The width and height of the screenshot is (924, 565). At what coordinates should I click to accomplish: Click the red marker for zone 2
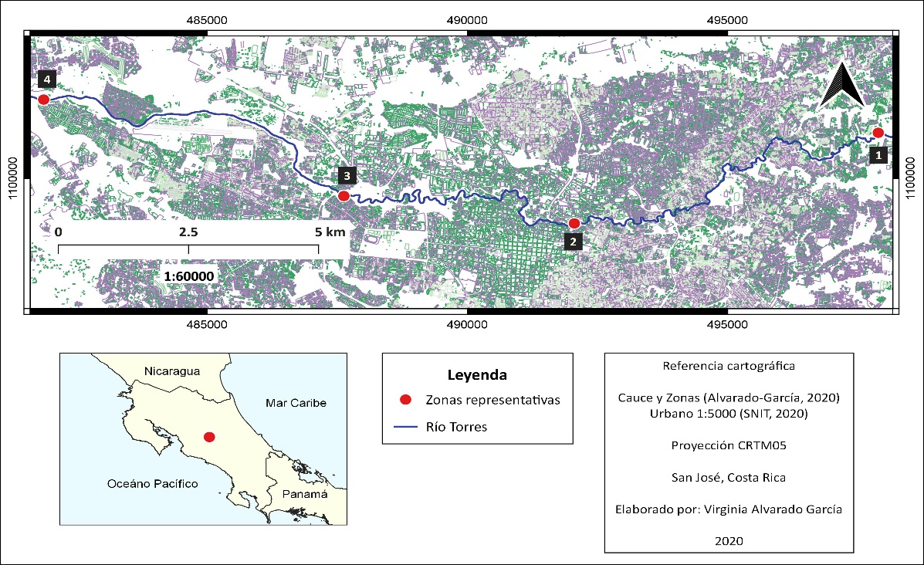(574, 223)
